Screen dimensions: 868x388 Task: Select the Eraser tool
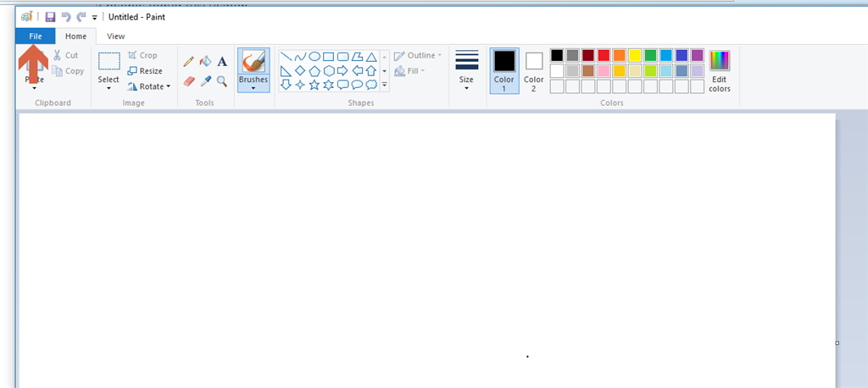(189, 82)
